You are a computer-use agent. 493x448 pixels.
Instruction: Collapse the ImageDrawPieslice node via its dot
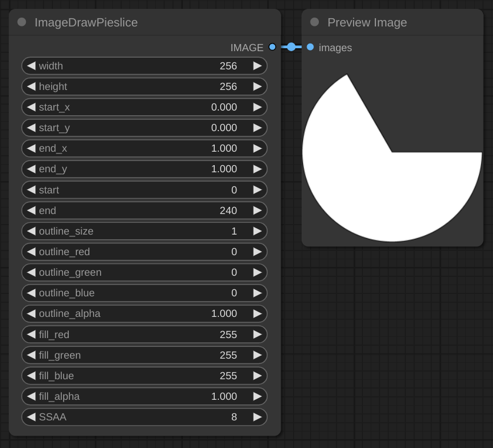coord(22,22)
